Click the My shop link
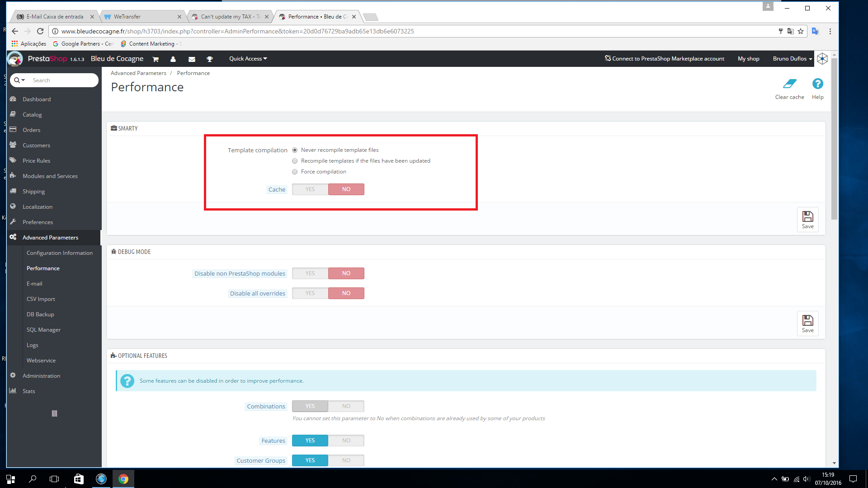 point(748,59)
